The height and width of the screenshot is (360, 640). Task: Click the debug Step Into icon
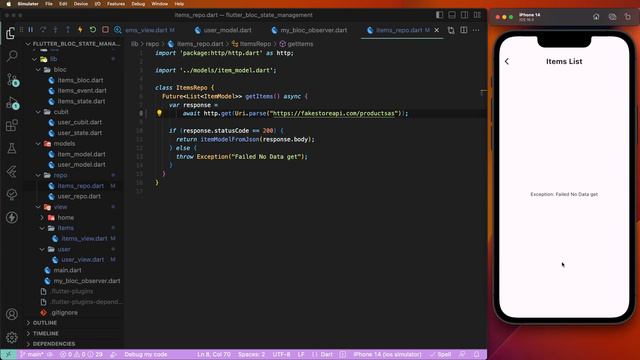(x=56, y=30)
